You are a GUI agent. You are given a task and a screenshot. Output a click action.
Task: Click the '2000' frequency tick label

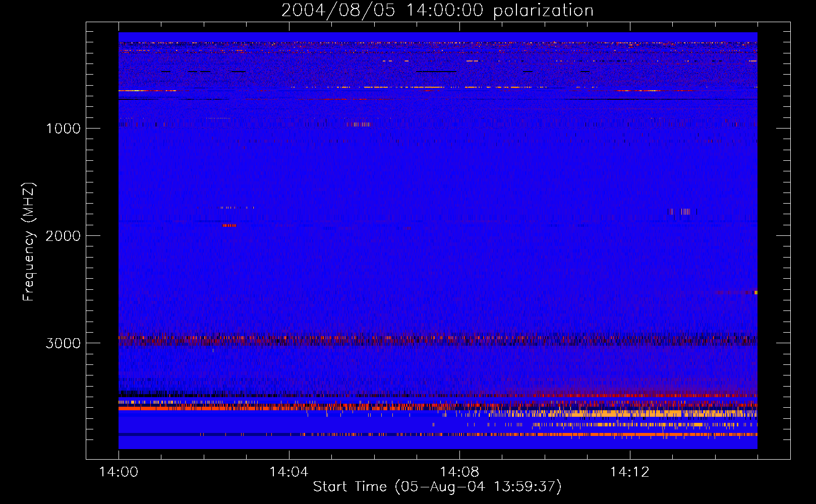coord(63,236)
